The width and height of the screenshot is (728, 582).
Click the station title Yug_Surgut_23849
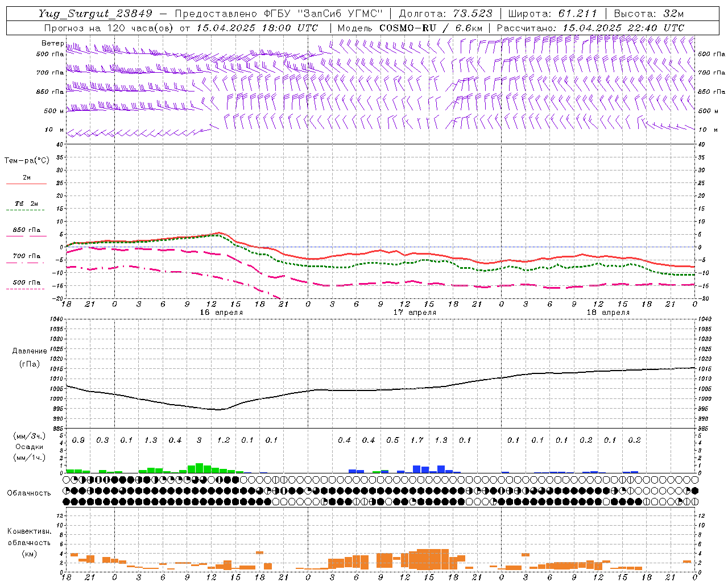(x=96, y=14)
